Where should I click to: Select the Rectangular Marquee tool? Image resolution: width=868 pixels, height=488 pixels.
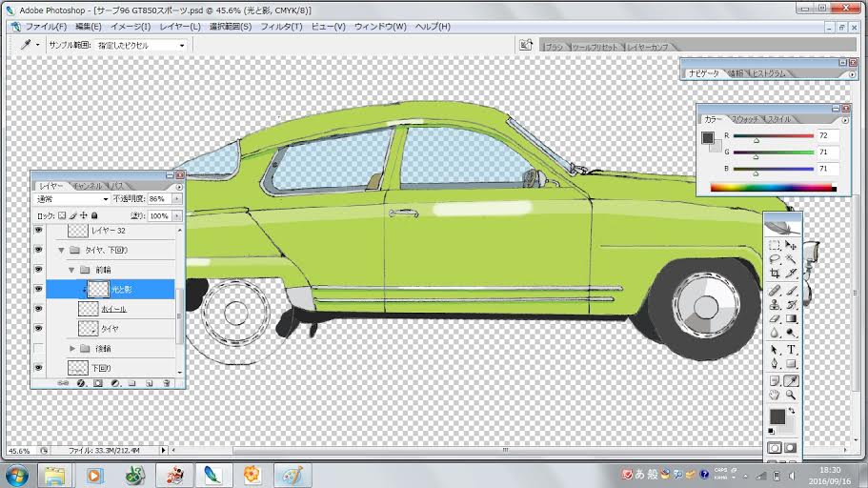(775, 245)
